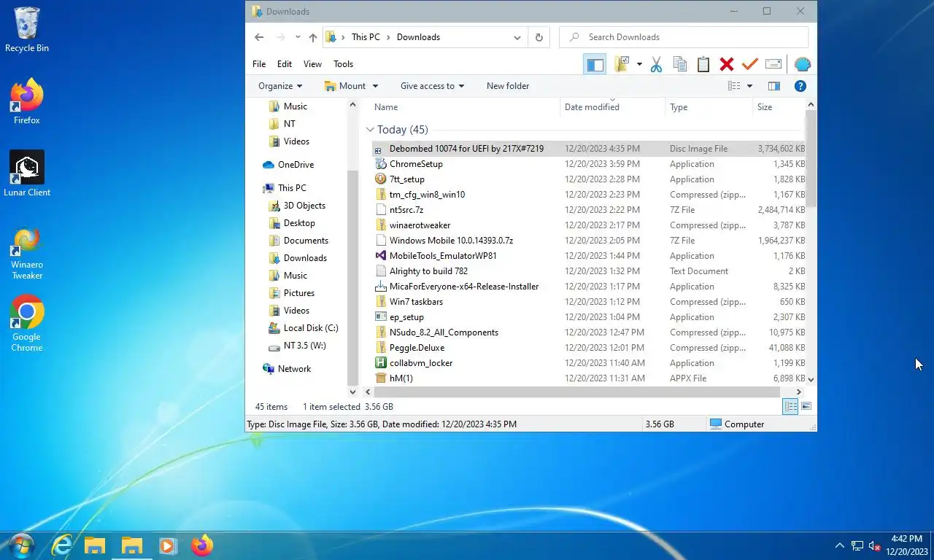Open the View menu
This screenshot has height=560, width=934.
312,64
